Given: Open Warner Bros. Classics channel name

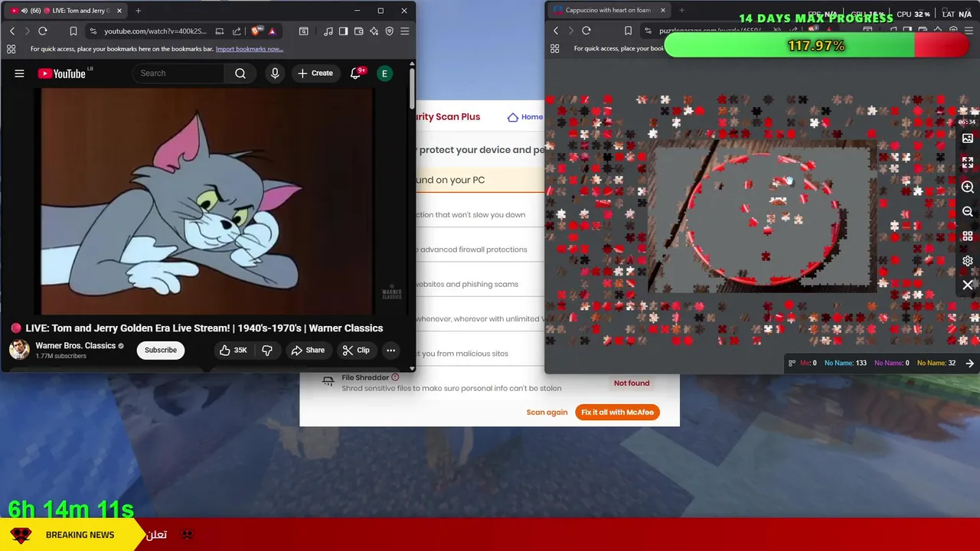Looking at the screenshot, I should point(75,346).
